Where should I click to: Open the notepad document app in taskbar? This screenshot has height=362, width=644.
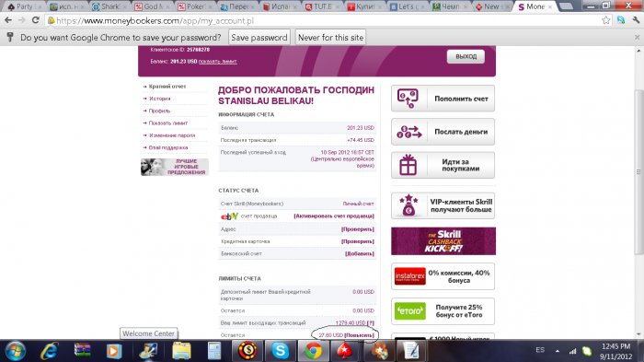click(x=410, y=351)
